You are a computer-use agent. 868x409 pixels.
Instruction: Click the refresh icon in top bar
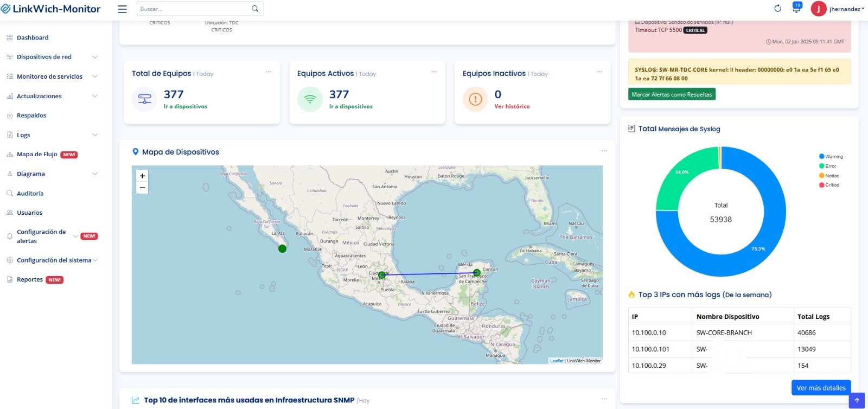777,9
